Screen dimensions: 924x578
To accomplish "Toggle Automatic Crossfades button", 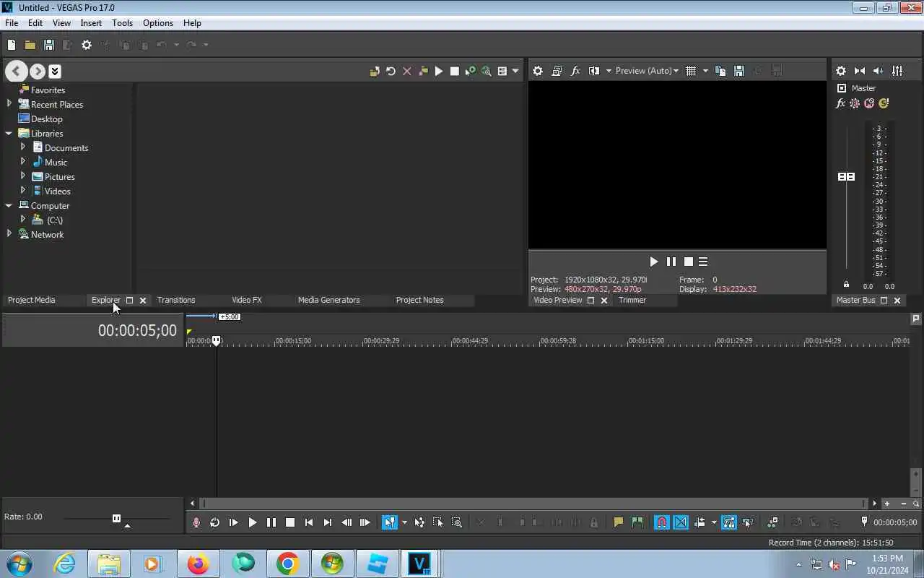I will click(x=681, y=522).
